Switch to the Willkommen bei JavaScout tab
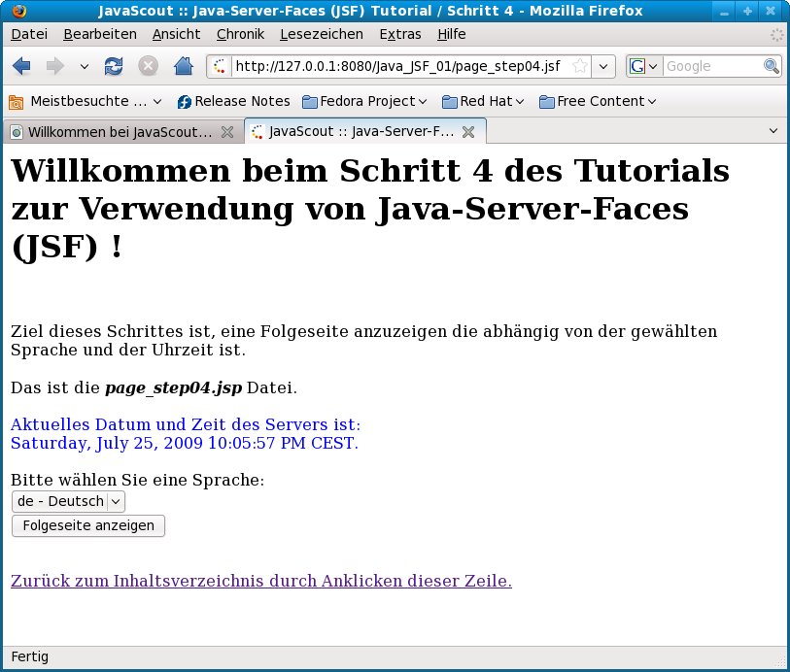 pyautogui.click(x=117, y=131)
